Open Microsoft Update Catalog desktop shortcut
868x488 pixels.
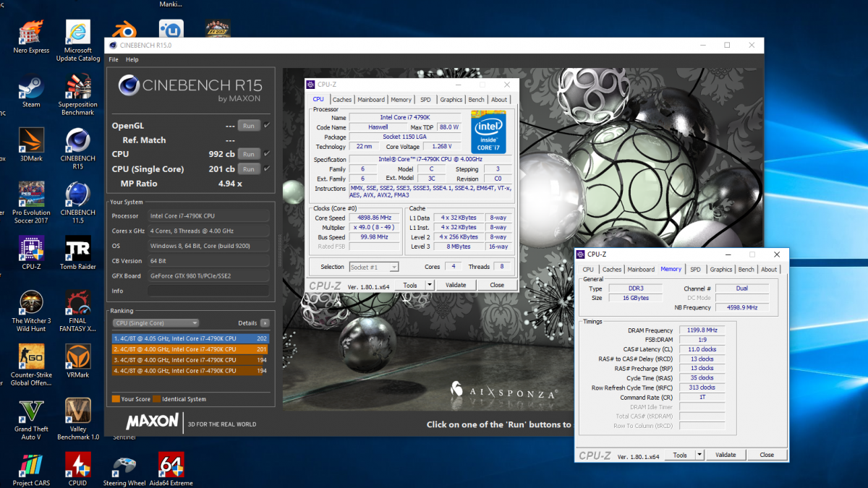[77, 40]
